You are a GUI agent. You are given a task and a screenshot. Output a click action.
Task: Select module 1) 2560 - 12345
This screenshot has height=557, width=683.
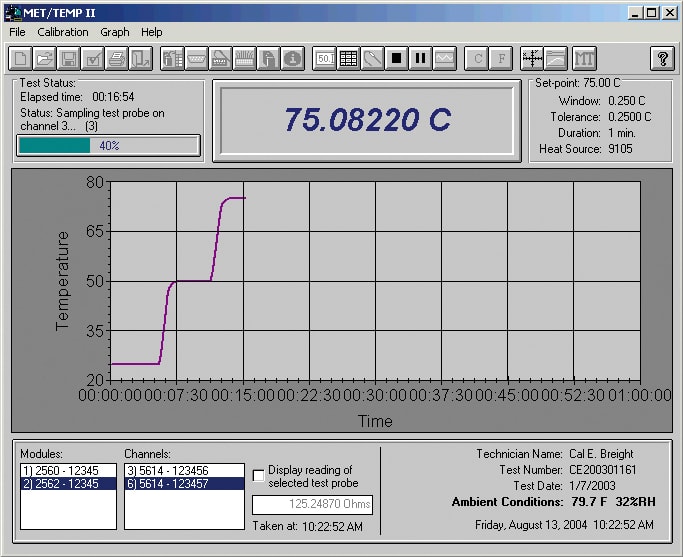click(x=68, y=470)
